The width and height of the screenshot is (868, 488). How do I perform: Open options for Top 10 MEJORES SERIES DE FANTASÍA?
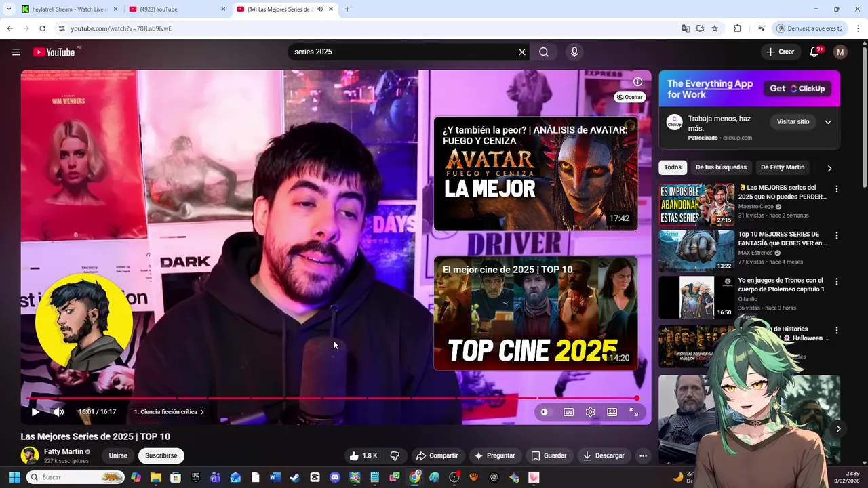pyautogui.click(x=836, y=235)
